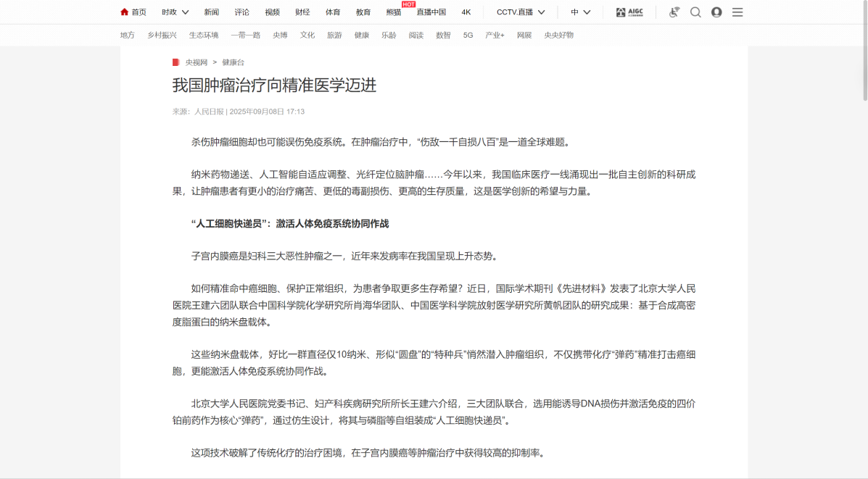
Task: Click the article title 我国肿瘤治疗向精准医学迈进
Action: [x=274, y=86]
